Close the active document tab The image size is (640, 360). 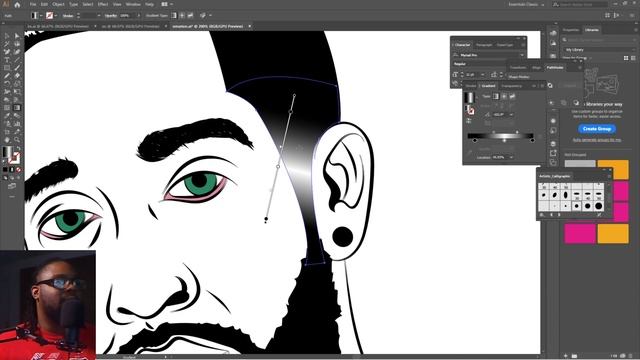tap(249, 26)
